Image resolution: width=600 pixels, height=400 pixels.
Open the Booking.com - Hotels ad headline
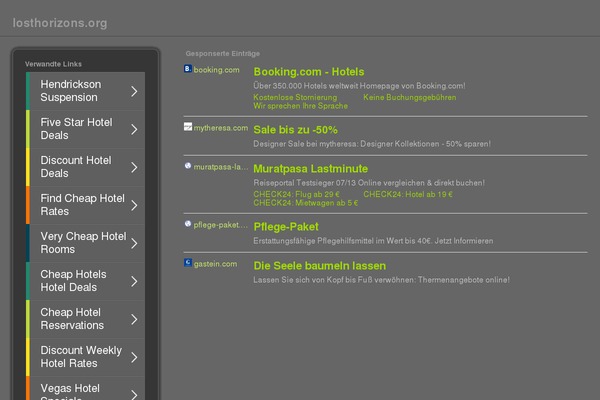click(x=309, y=72)
